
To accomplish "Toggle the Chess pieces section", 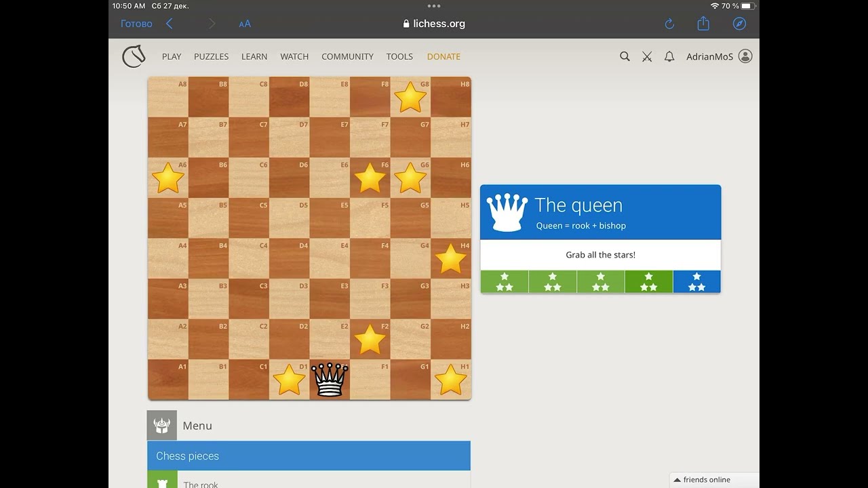I will pyautogui.click(x=309, y=456).
